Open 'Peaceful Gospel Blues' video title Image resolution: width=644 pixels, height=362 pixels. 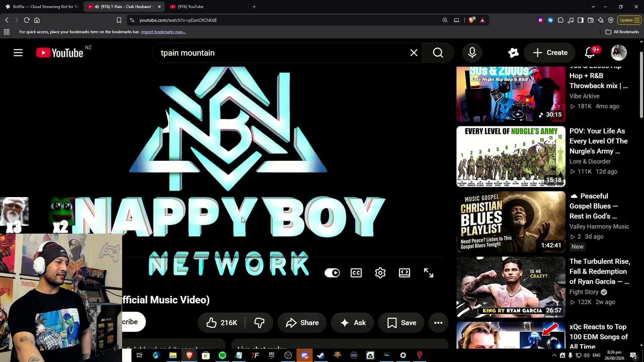pos(594,206)
